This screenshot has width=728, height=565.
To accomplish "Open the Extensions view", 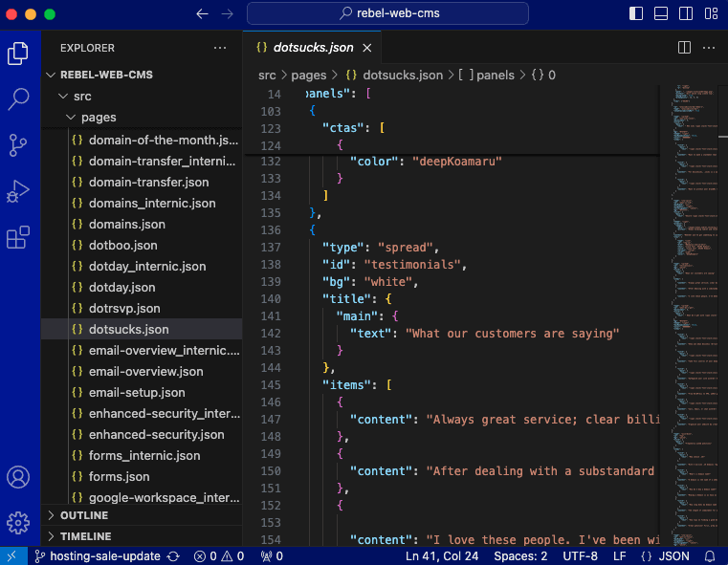I will (x=18, y=237).
